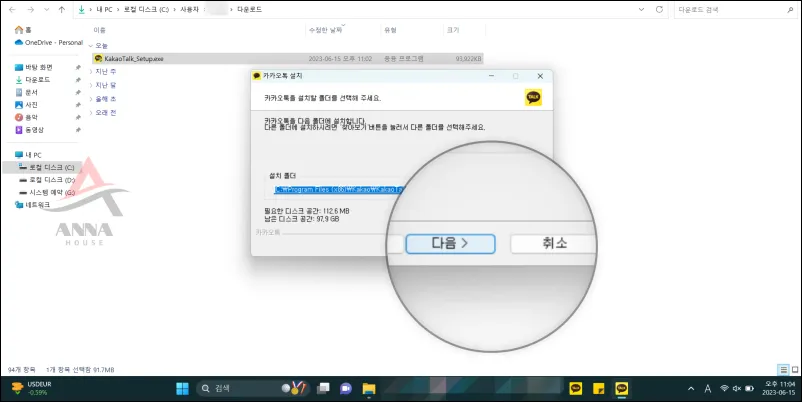
Task: Click the 다음 > button in the installer
Action: point(450,243)
